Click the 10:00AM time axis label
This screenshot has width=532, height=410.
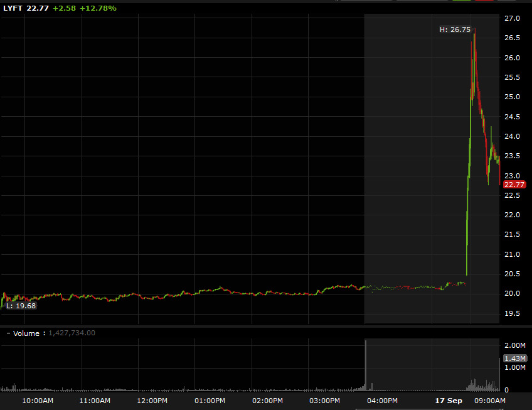tap(38, 401)
